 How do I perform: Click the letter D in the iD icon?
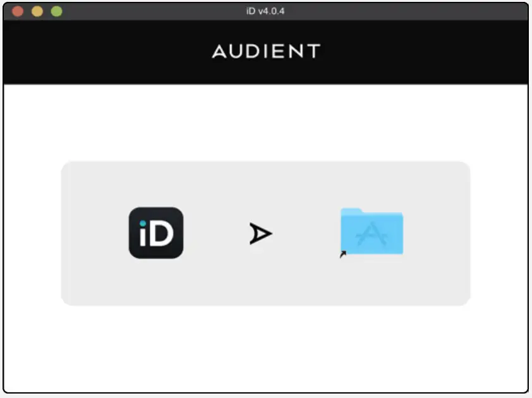[x=161, y=235]
